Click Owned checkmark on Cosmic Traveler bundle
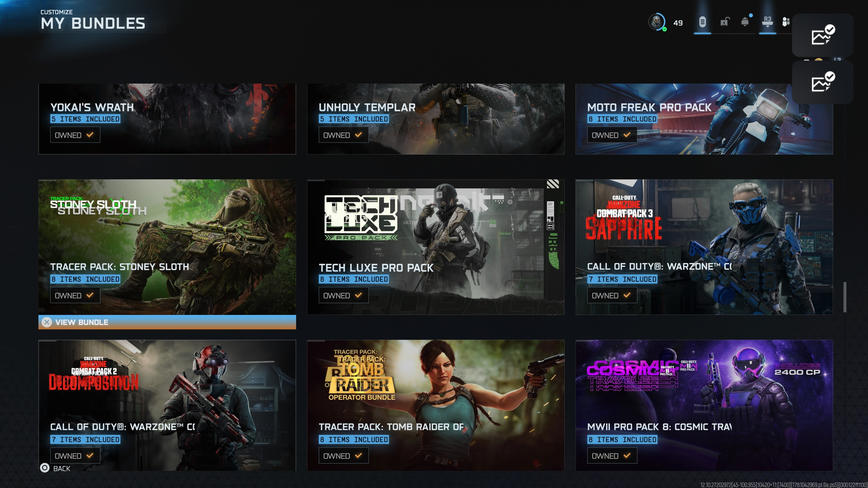 627,456
